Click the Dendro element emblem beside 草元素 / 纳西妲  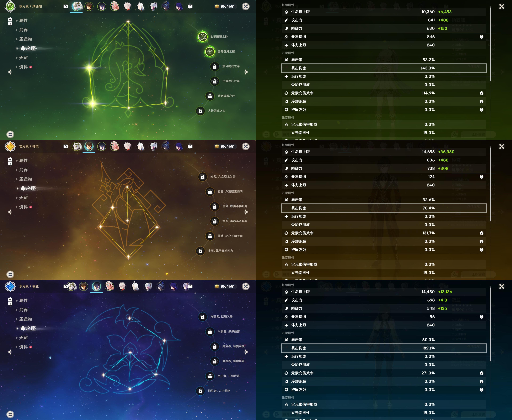click(x=10, y=6)
